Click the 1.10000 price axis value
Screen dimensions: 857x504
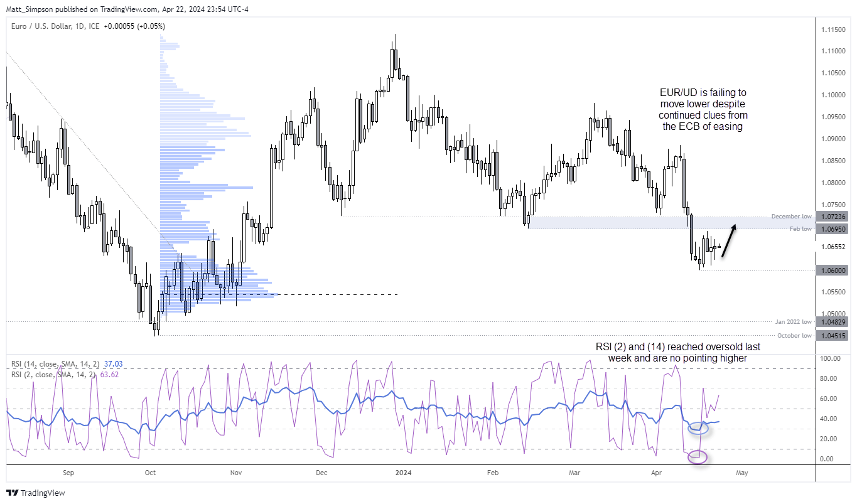pos(833,95)
